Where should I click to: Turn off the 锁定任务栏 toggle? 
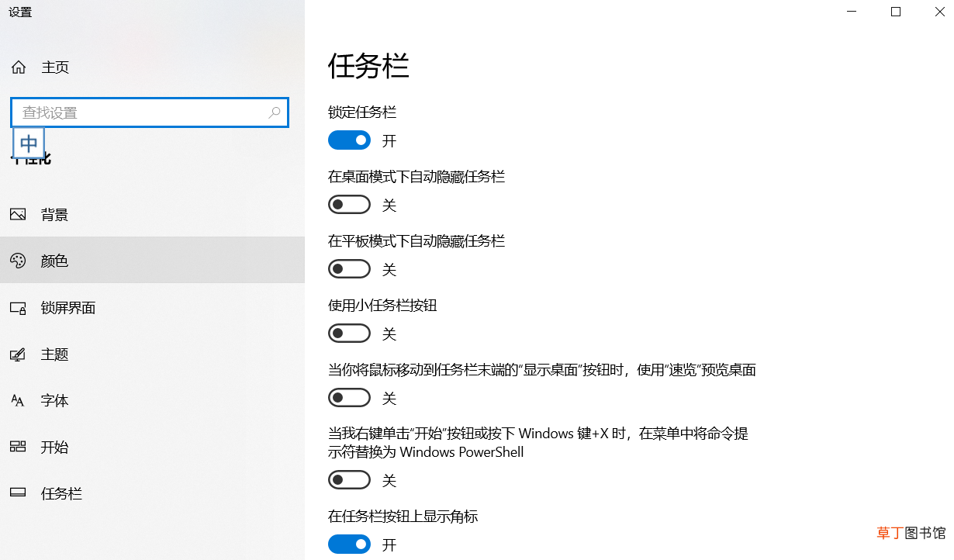(349, 140)
